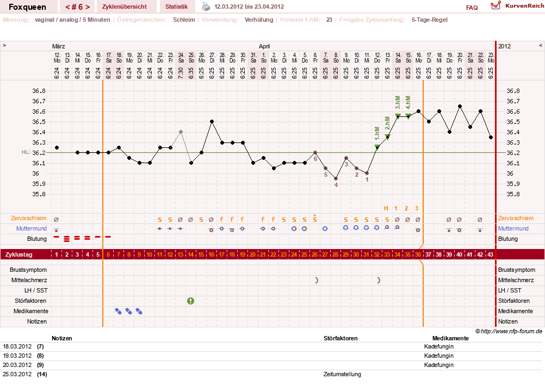This screenshot has width=545, height=392.
Task: Click the 3.hM green triangle marker
Action: 398,116
